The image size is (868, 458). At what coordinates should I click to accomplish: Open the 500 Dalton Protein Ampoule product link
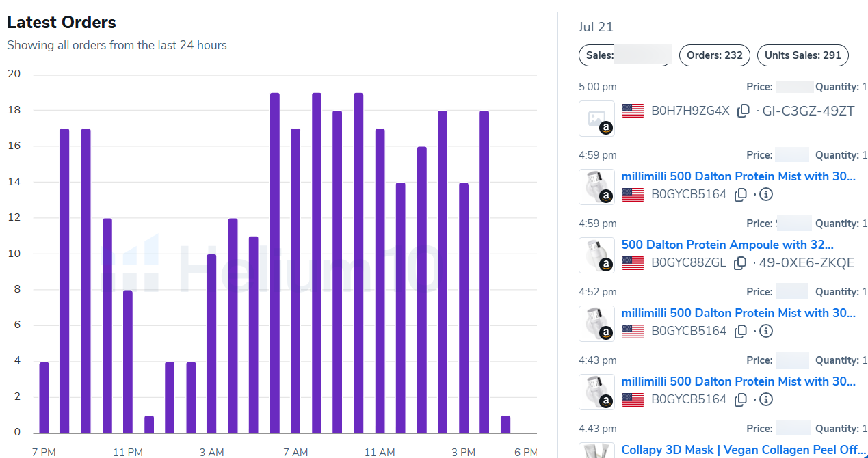click(728, 245)
